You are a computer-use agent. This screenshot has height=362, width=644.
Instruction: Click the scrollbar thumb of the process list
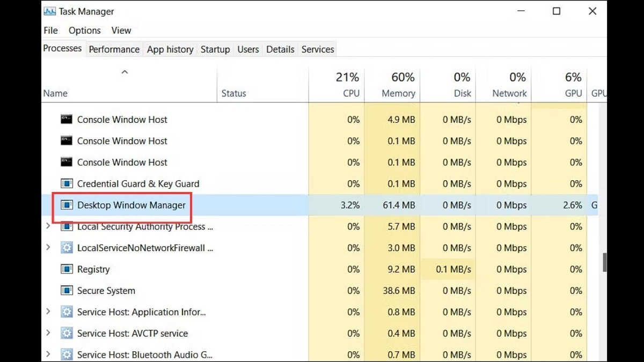click(605, 263)
